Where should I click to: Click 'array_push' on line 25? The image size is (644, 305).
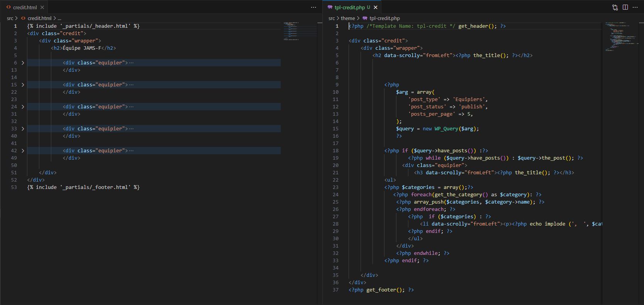429,202
